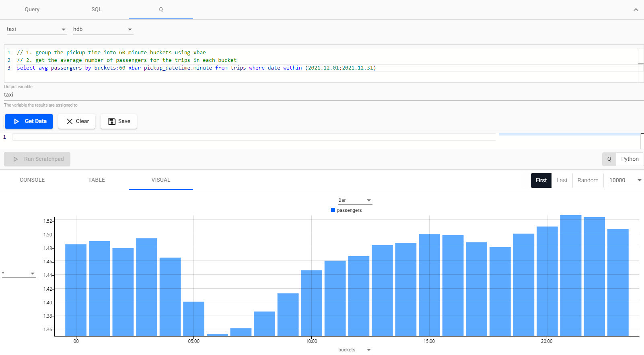The height and width of the screenshot is (355, 644).
Task: Switch to the SQL tab
Action: click(97, 10)
